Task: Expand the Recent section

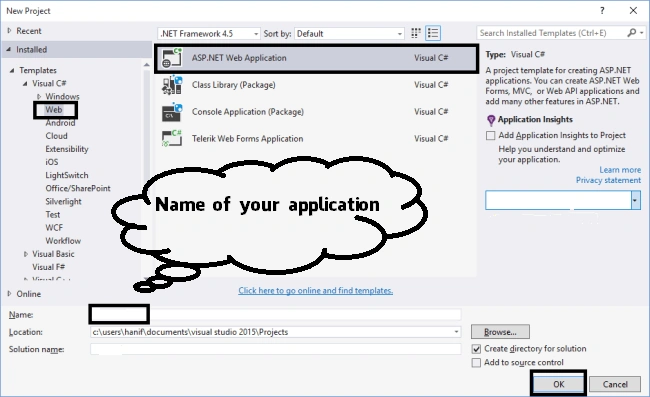Action: [9, 31]
